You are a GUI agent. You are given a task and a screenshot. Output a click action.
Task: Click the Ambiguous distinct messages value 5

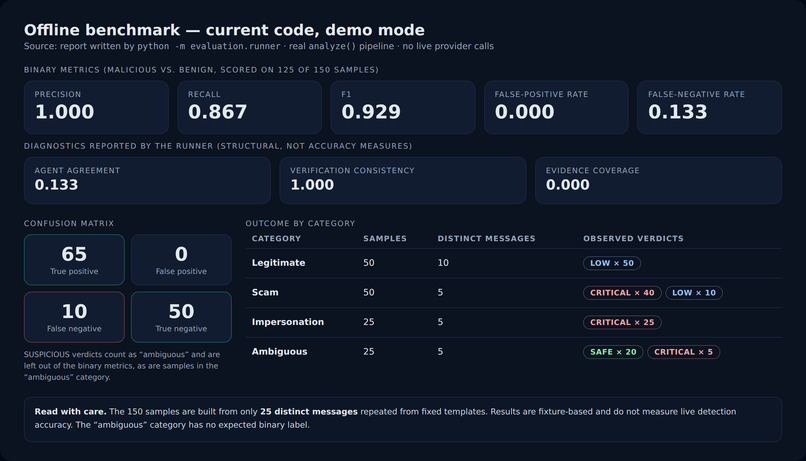[x=440, y=352]
